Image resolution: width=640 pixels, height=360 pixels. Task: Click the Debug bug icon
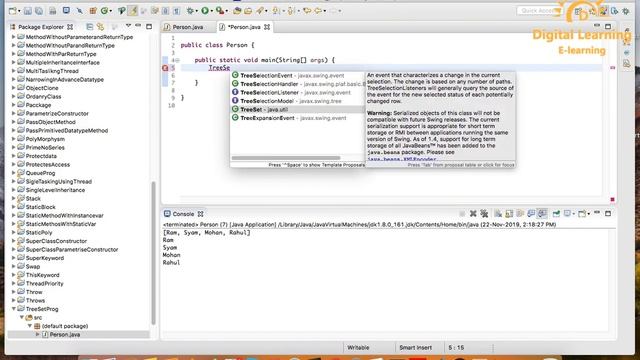[190, 11]
